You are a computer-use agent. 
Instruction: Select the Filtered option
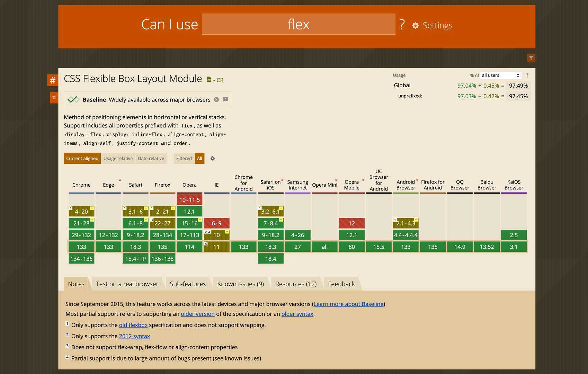tap(184, 158)
